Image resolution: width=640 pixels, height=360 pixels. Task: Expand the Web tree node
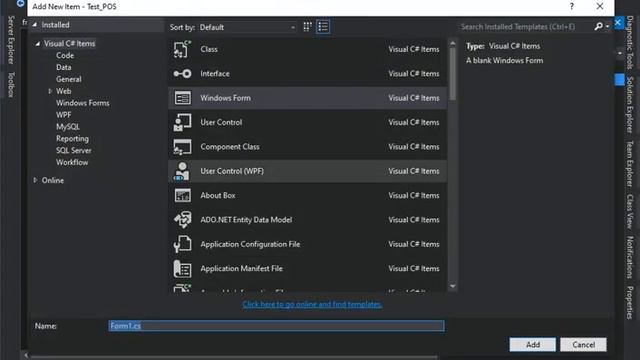tap(50, 91)
